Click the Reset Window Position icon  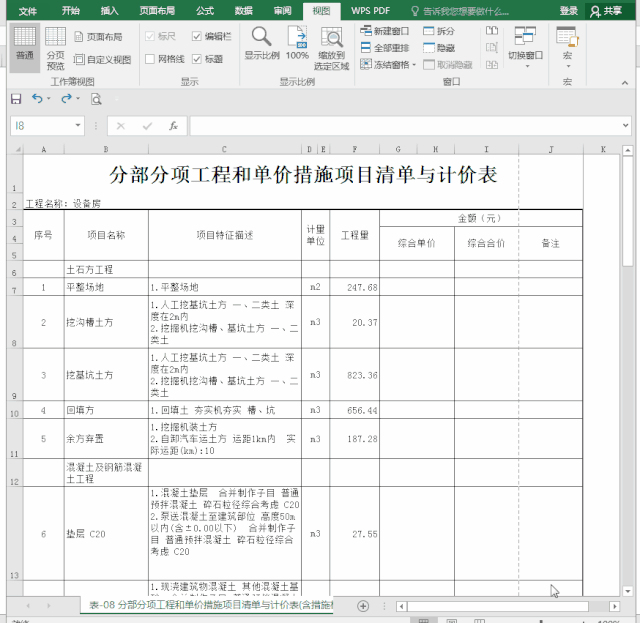point(492,65)
